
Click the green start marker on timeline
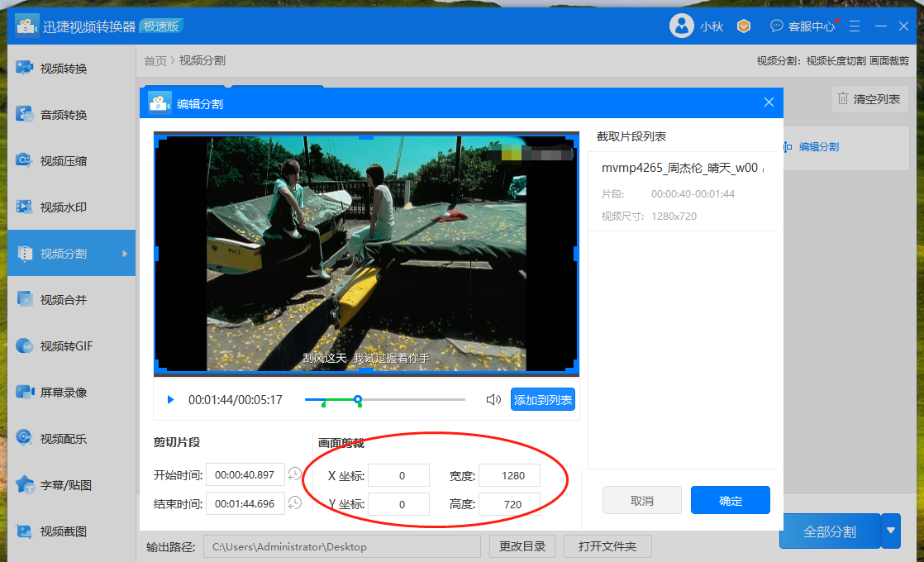[x=323, y=403]
